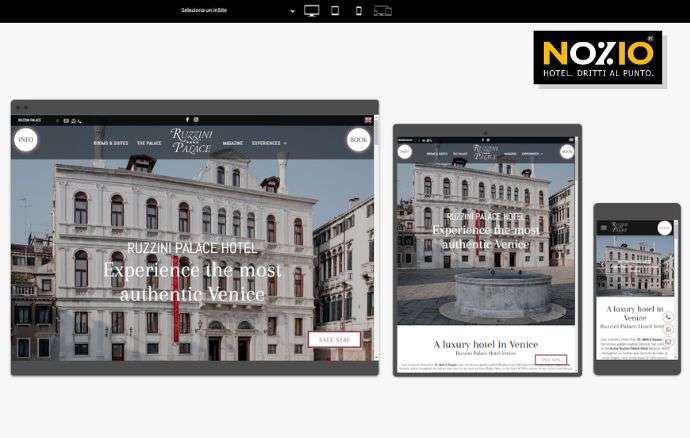Image resolution: width=690 pixels, height=438 pixels.
Task: Open The Palace in desktop preview
Action: (x=149, y=143)
